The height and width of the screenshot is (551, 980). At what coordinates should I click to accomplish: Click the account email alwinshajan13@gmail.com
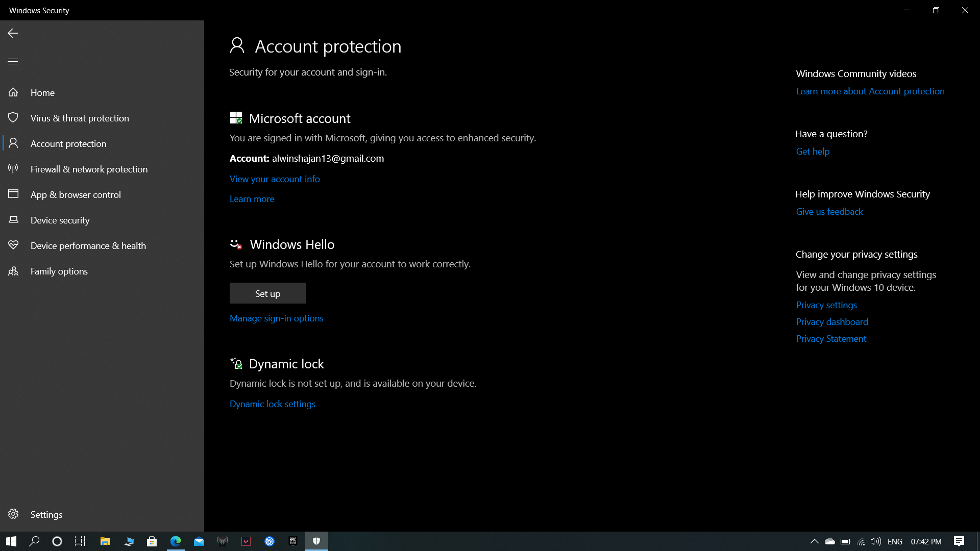click(328, 159)
